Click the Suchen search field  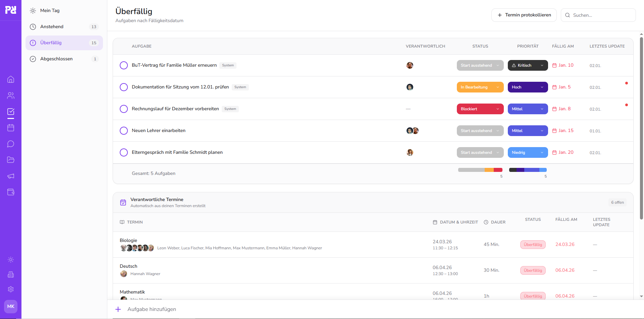click(x=598, y=15)
